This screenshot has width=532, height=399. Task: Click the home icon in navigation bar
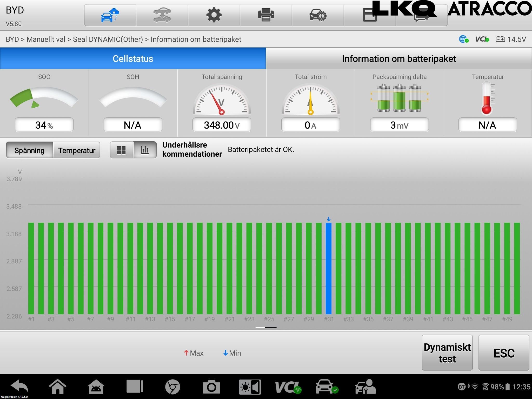(x=58, y=387)
